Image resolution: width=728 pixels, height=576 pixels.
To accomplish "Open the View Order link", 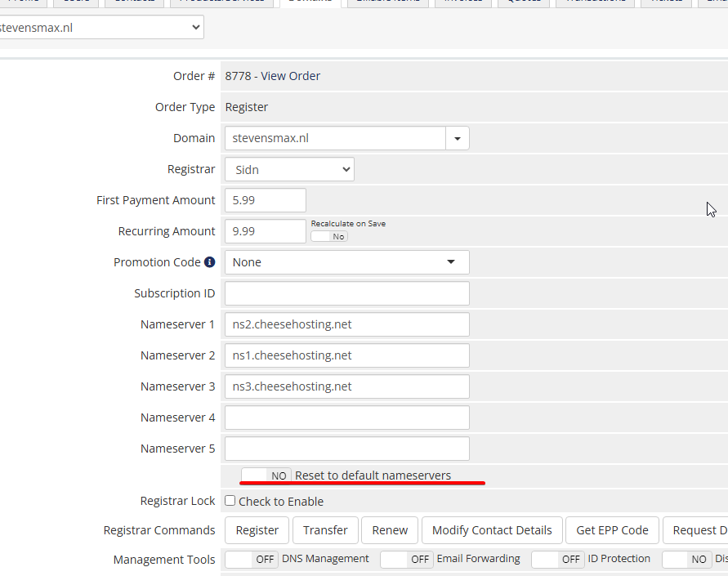I will coord(291,76).
